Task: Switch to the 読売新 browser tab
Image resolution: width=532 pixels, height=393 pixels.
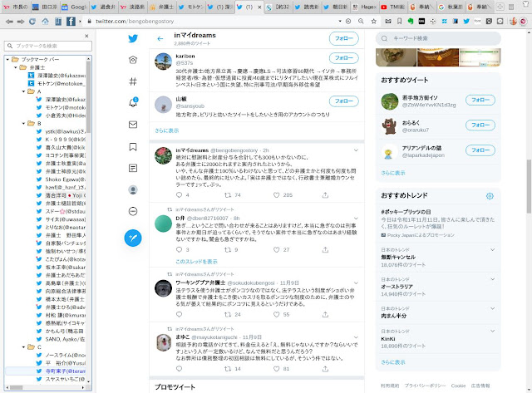Action: click(307, 7)
